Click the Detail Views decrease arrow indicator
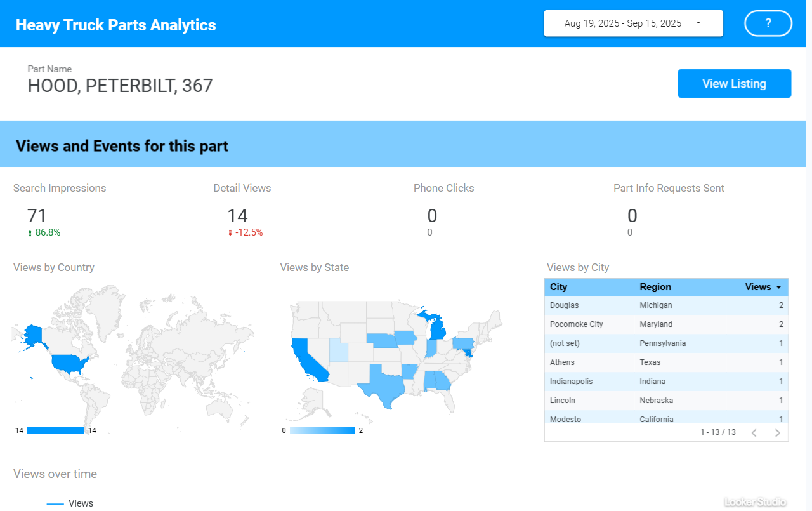This screenshot has width=812, height=511. click(x=230, y=233)
